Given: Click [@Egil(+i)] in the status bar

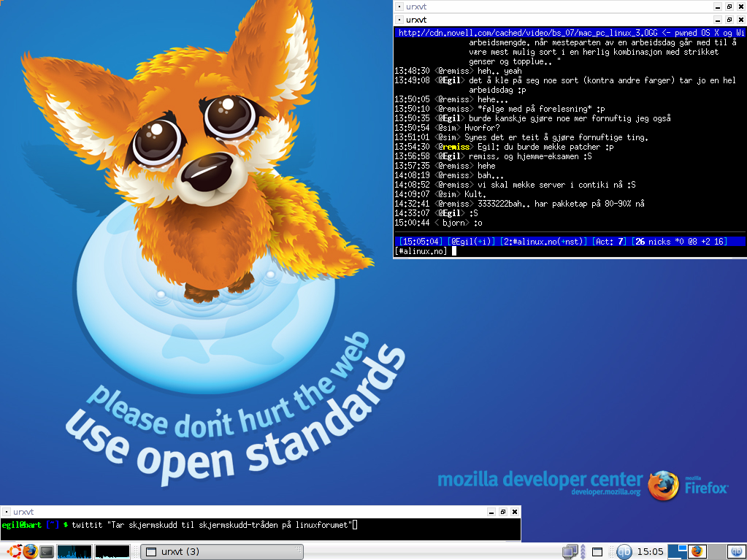Looking at the screenshot, I should pyautogui.click(x=472, y=242).
